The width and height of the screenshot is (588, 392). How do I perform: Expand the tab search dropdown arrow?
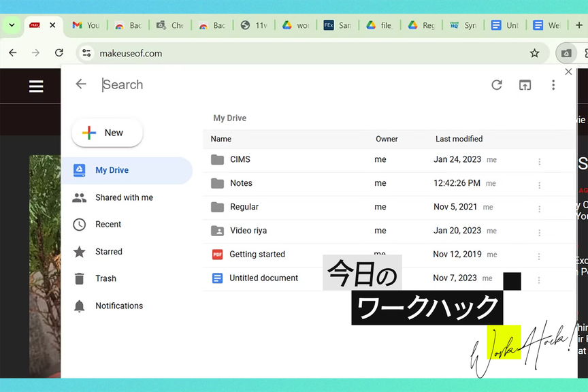pyautogui.click(x=12, y=25)
